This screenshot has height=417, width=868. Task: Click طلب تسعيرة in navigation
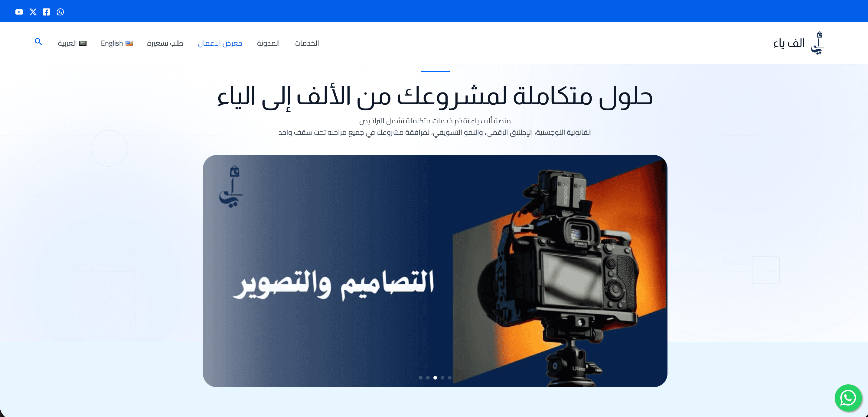[x=165, y=43]
